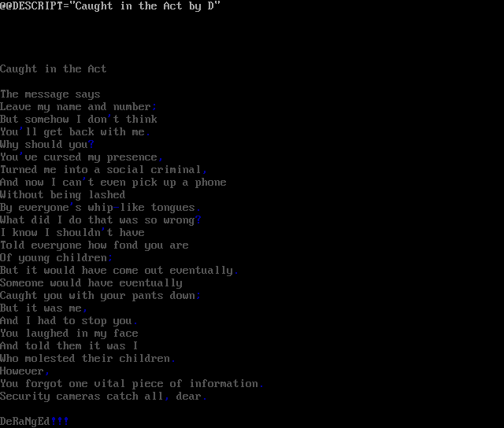
Task: Click the line "You laughed in my face"
Action: 69,334
